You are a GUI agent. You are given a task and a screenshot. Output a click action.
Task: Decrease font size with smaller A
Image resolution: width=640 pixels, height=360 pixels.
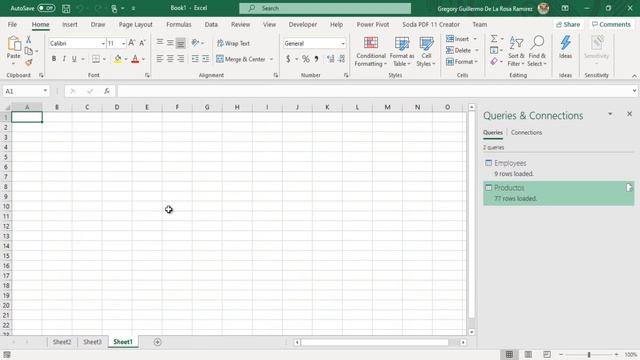[x=142, y=43]
